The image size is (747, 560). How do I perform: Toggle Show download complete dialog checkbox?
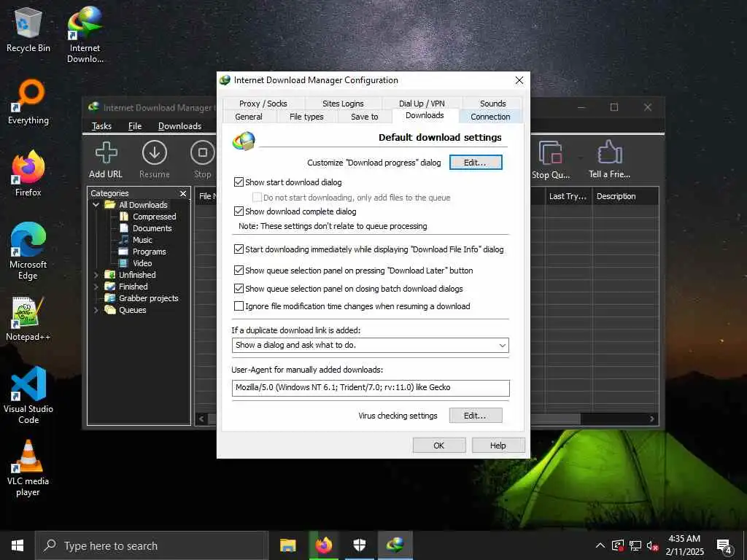pos(239,211)
